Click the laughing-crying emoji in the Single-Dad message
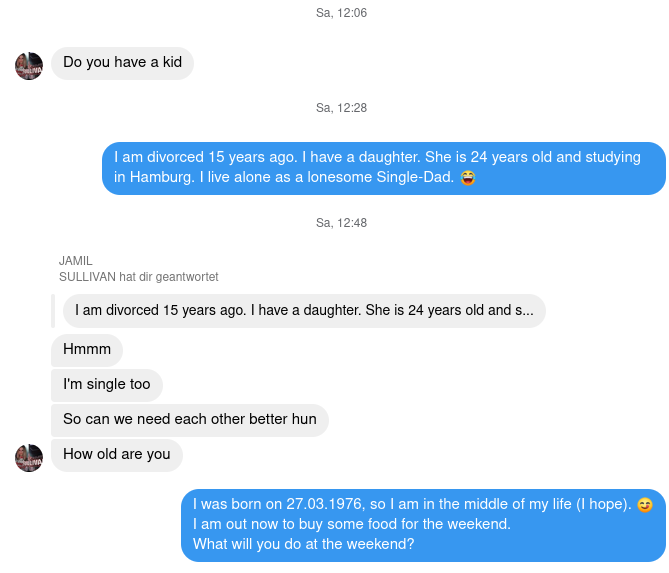Viewport: 669px width, 573px height. coord(468,177)
